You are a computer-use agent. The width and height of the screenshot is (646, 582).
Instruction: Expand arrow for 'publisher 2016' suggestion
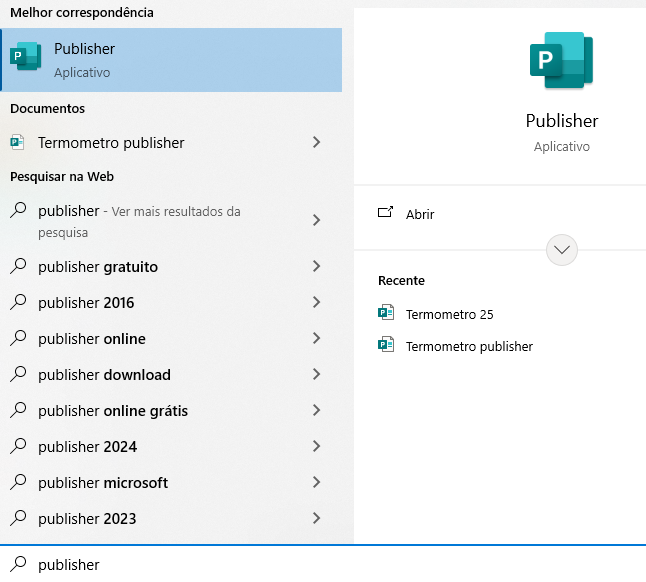pos(316,302)
